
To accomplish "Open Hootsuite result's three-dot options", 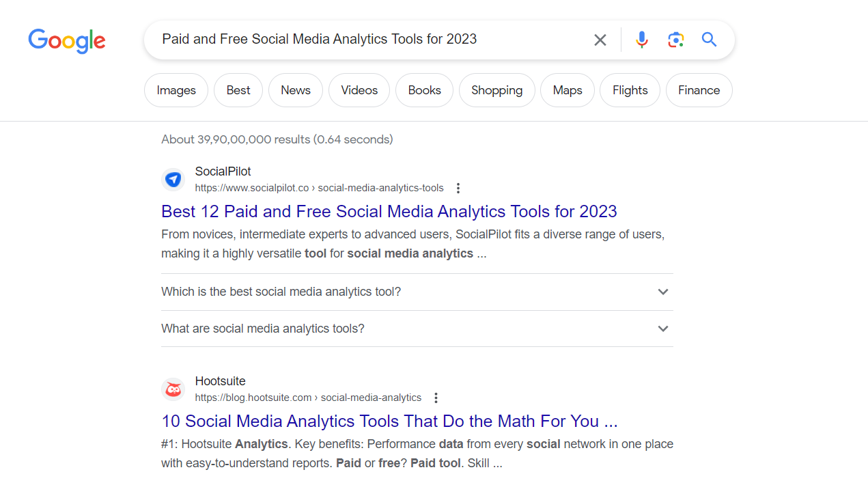I will 436,398.
